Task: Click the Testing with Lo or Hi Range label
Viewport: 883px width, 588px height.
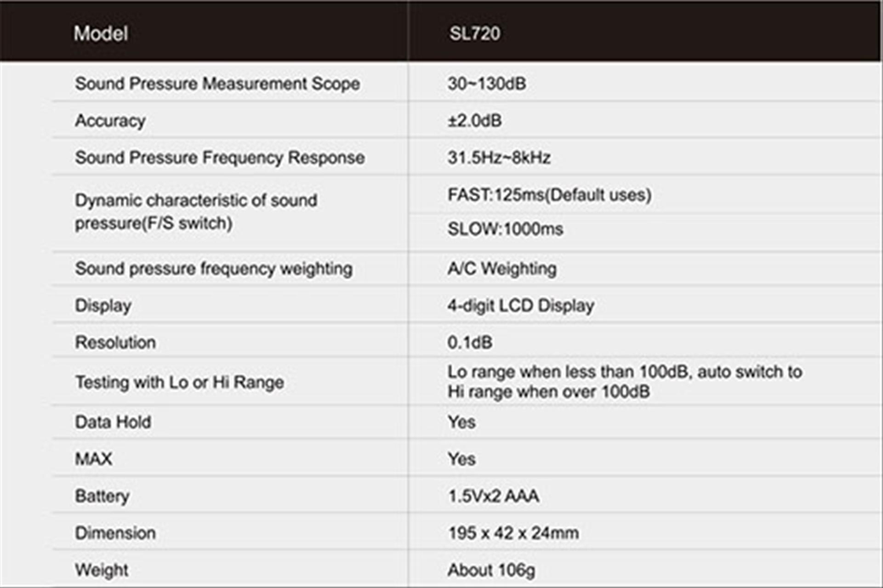Action: [x=179, y=382]
